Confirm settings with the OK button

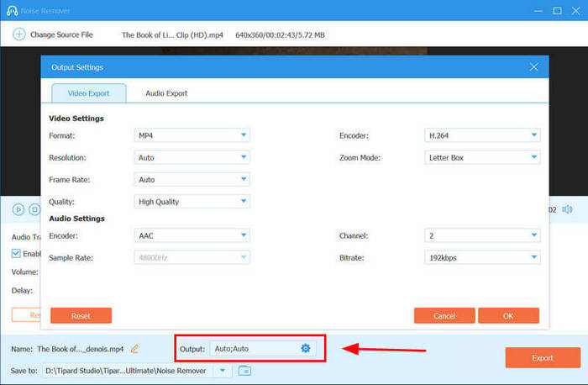508,315
